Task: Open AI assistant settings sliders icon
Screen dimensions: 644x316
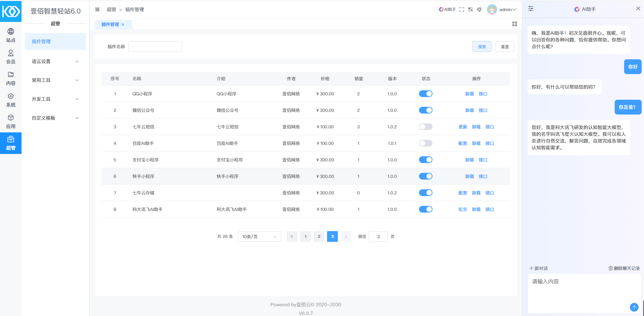Action: coord(531,9)
